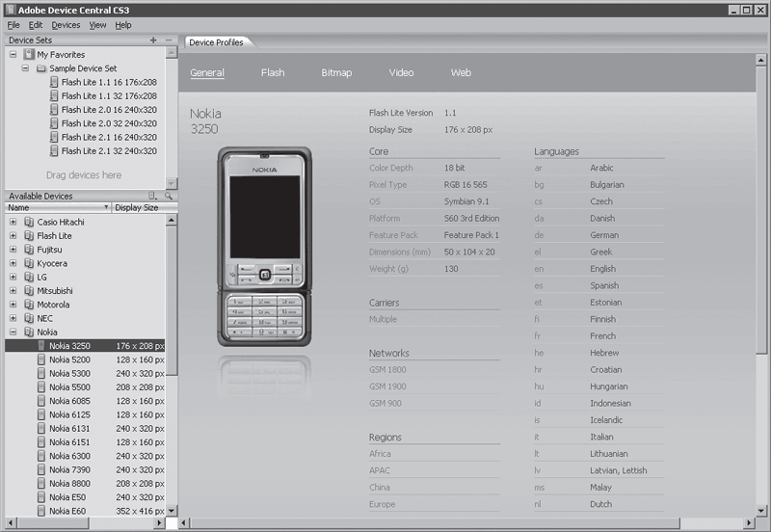Screen dimensions: 771x532
Task: Click the Casio Hitachi folder icon
Action: [x=30, y=222]
